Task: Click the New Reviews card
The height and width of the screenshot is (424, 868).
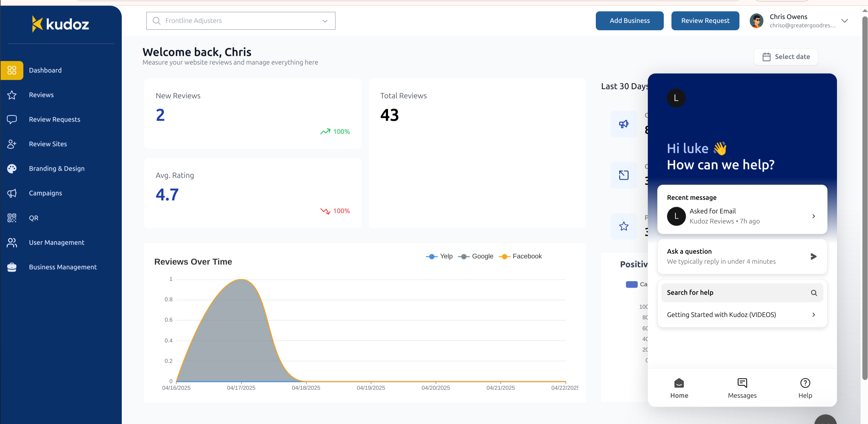Action: (x=252, y=113)
